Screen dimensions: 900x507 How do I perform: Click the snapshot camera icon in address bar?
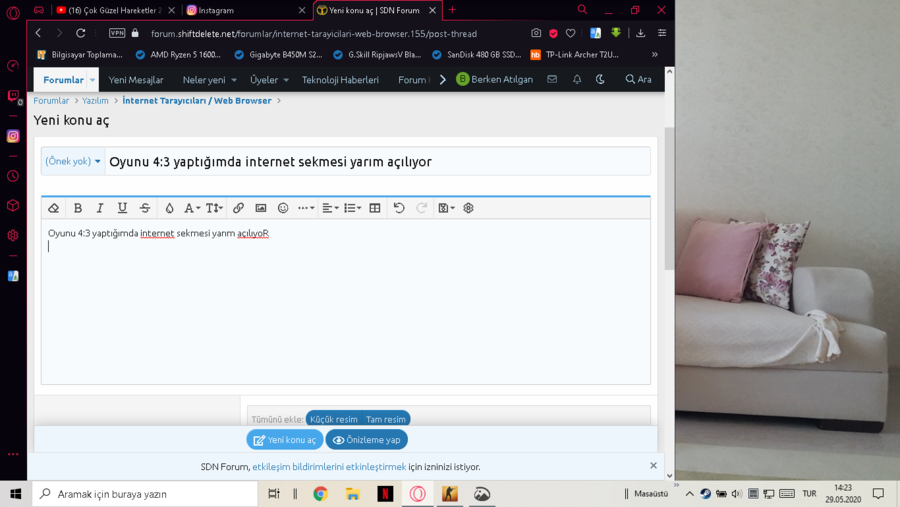[x=536, y=33]
